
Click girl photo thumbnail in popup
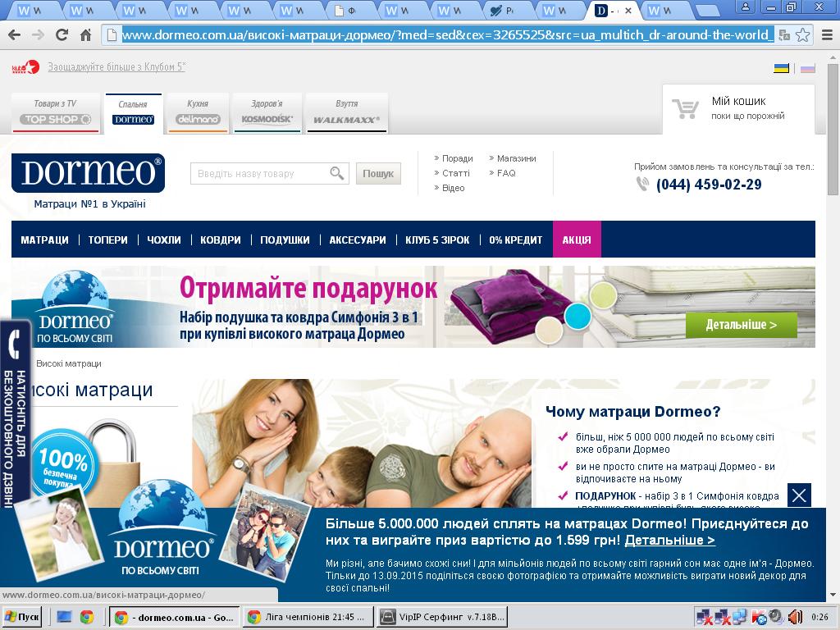click(57, 533)
